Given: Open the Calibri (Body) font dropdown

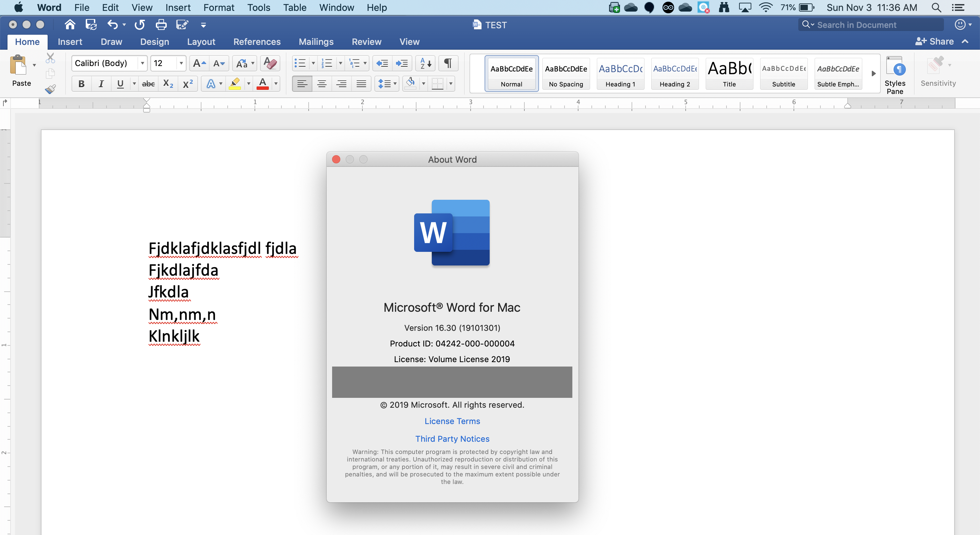Looking at the screenshot, I should click(x=142, y=63).
